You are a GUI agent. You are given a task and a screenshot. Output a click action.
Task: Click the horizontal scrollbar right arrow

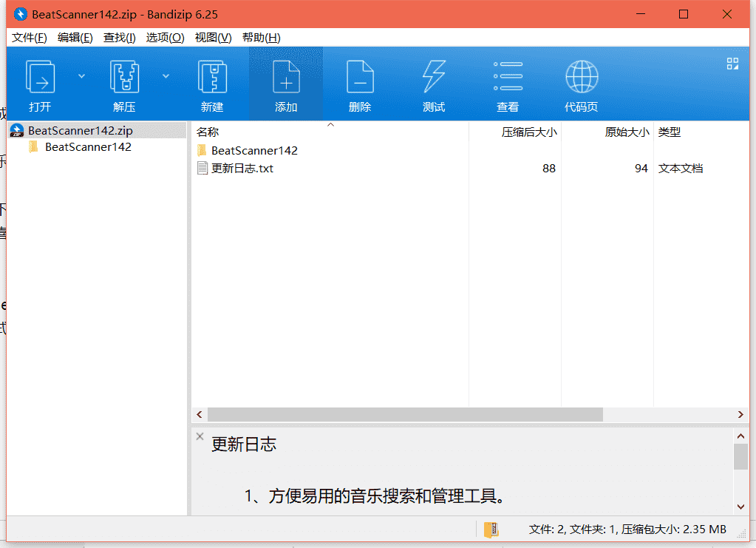click(x=740, y=415)
